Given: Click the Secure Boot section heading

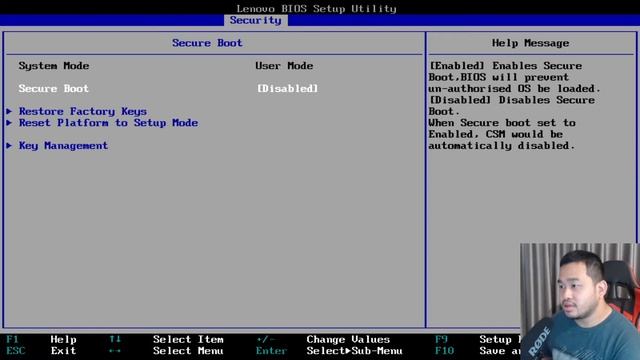Looking at the screenshot, I should [207, 43].
